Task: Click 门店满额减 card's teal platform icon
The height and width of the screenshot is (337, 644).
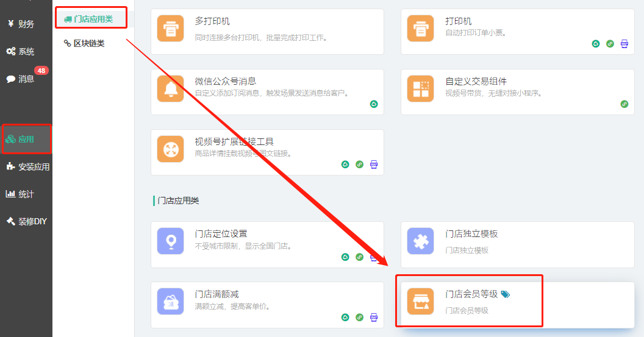Action: point(345,317)
